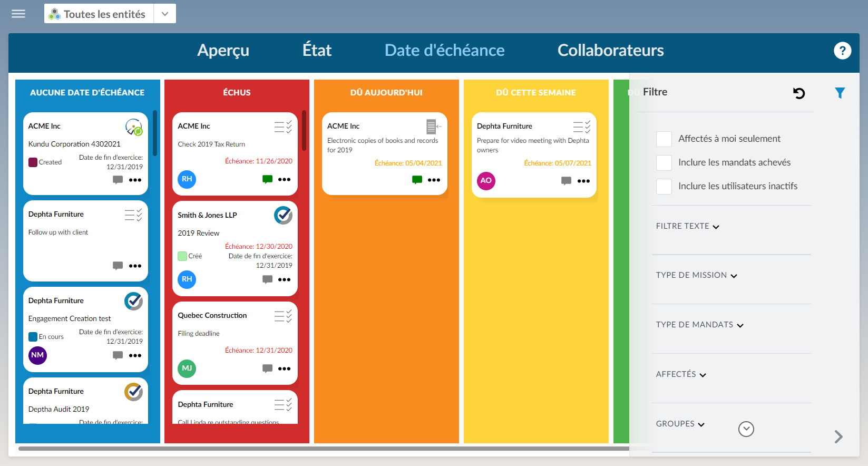The image size is (868, 466).
Task: Click the help question mark icon
Action: pyautogui.click(x=842, y=51)
